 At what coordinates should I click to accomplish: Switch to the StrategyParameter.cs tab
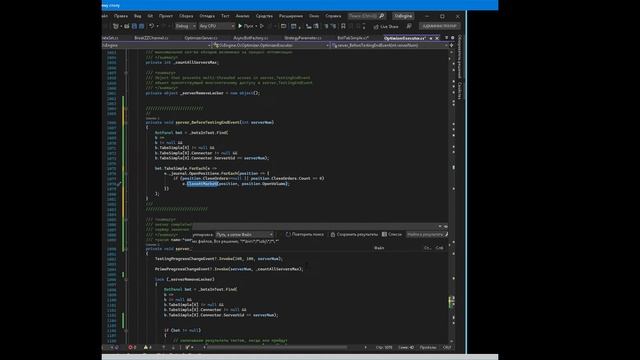point(303,38)
